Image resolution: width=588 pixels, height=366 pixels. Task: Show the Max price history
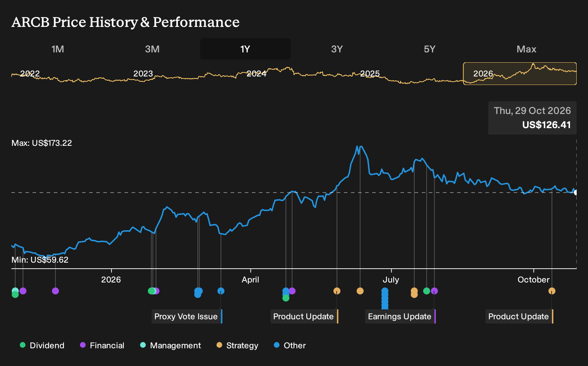tap(526, 49)
